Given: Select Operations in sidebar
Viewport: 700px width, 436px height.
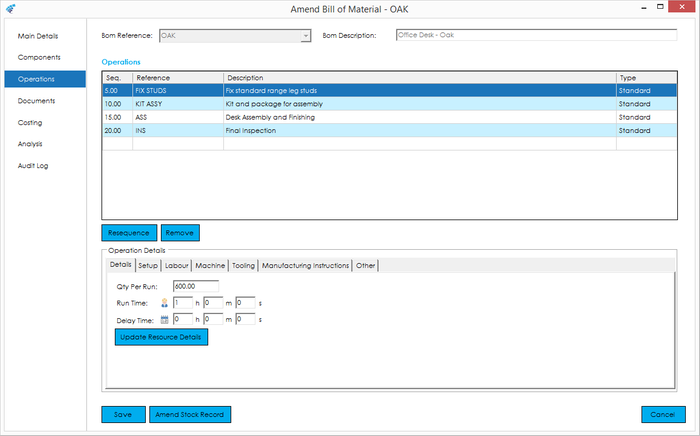Looking at the screenshot, I should [x=45, y=79].
